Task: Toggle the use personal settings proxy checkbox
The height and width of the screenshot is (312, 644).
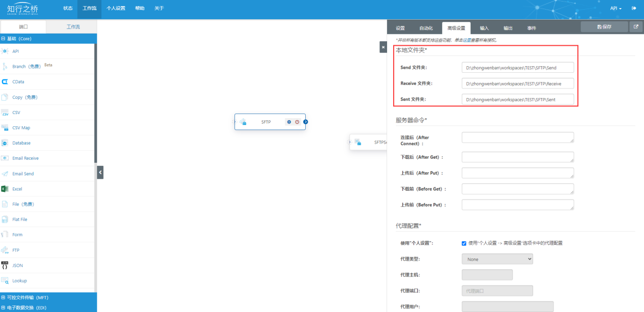Action: click(x=464, y=243)
